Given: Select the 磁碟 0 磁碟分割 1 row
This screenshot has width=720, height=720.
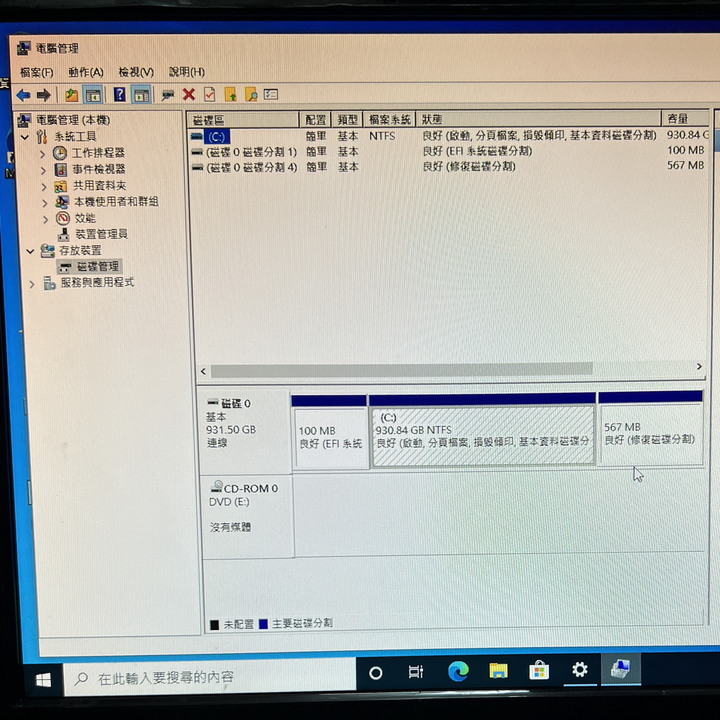Looking at the screenshot, I should 449,151.
